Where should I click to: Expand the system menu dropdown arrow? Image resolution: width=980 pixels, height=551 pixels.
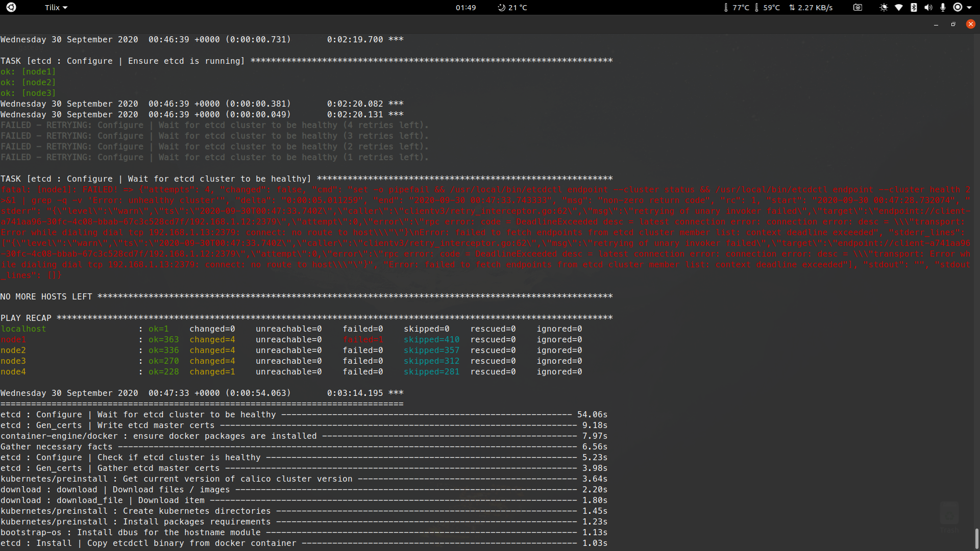coord(969,8)
